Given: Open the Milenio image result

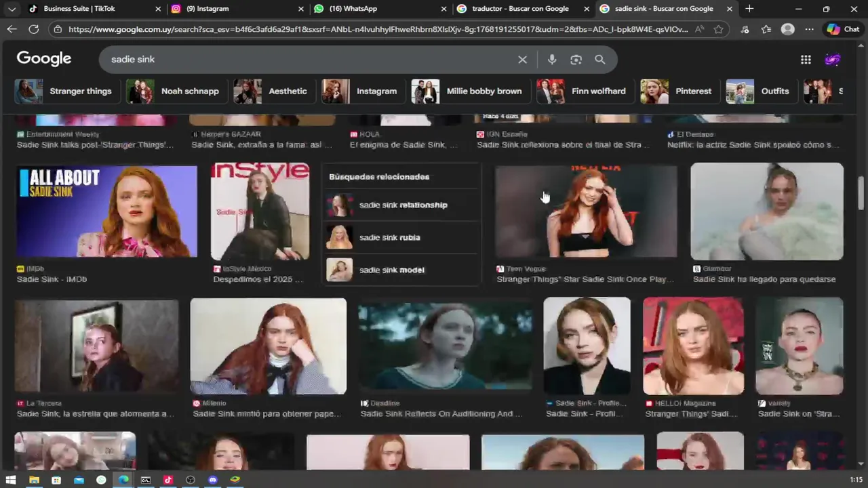Looking at the screenshot, I should tap(269, 346).
